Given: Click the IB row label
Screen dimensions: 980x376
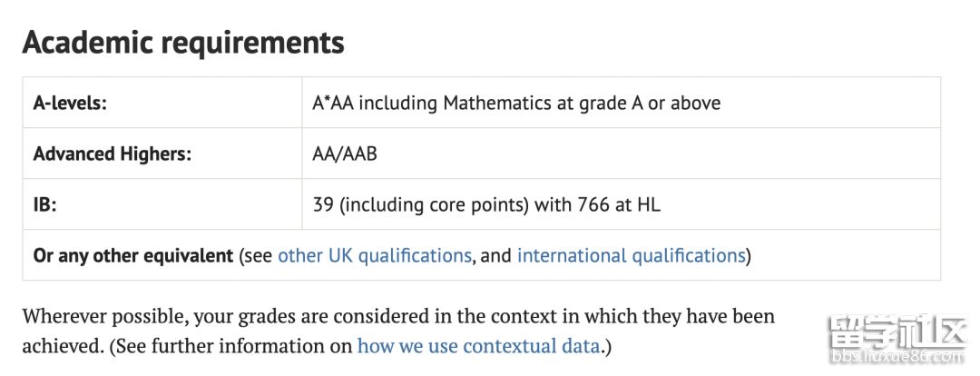Looking at the screenshot, I should 45,204.
